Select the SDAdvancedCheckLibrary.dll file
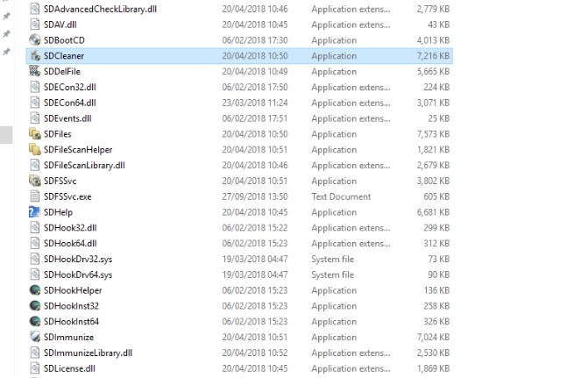This screenshot has width=588, height=378. [100, 8]
